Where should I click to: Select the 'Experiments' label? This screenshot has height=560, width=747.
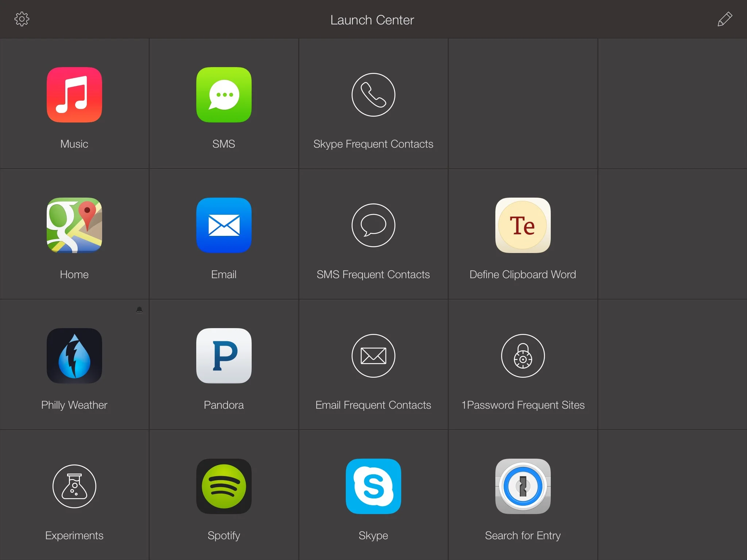click(74, 536)
